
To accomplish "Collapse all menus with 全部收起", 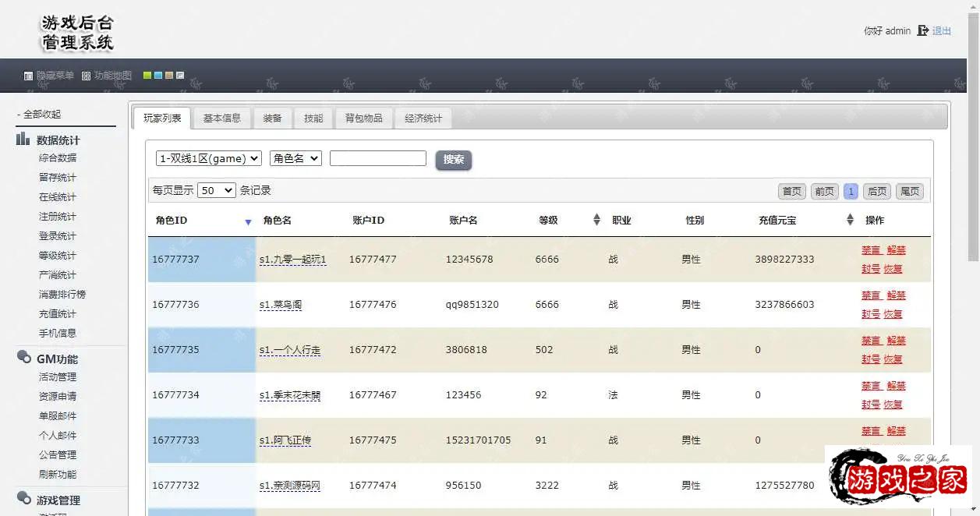I will (39, 114).
